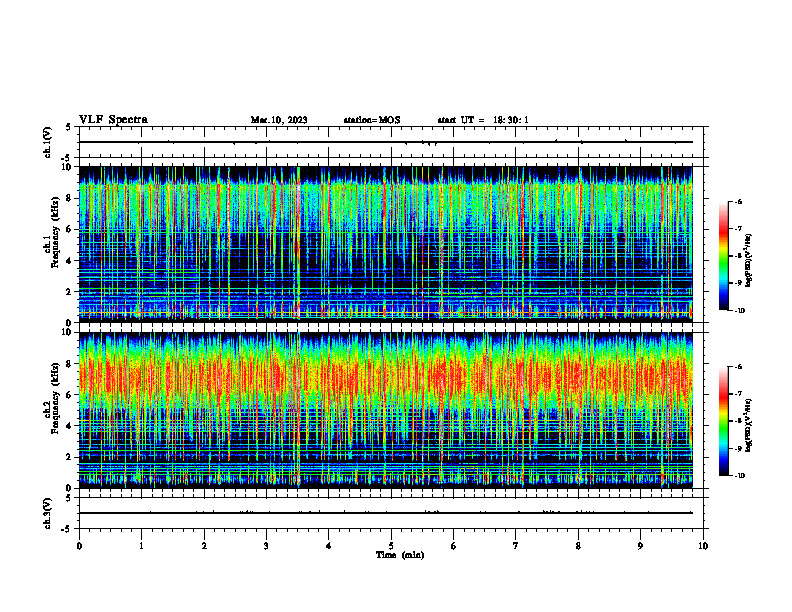Click time axis tick label "10" at right end
The image size is (792, 612).
703,546
